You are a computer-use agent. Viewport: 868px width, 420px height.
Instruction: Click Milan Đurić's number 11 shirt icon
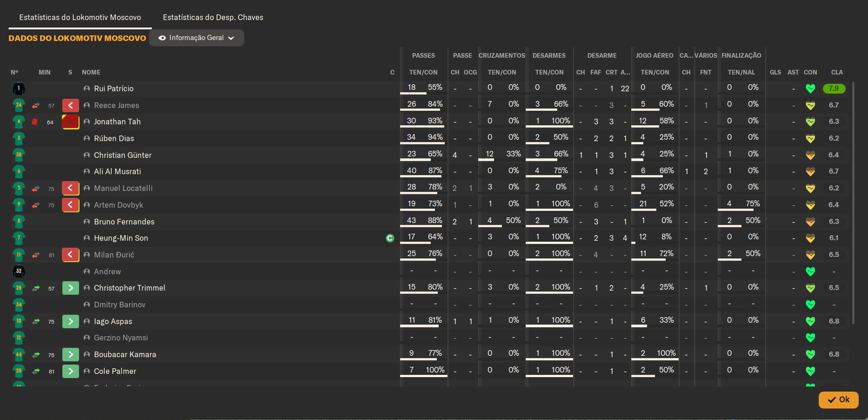click(19, 255)
